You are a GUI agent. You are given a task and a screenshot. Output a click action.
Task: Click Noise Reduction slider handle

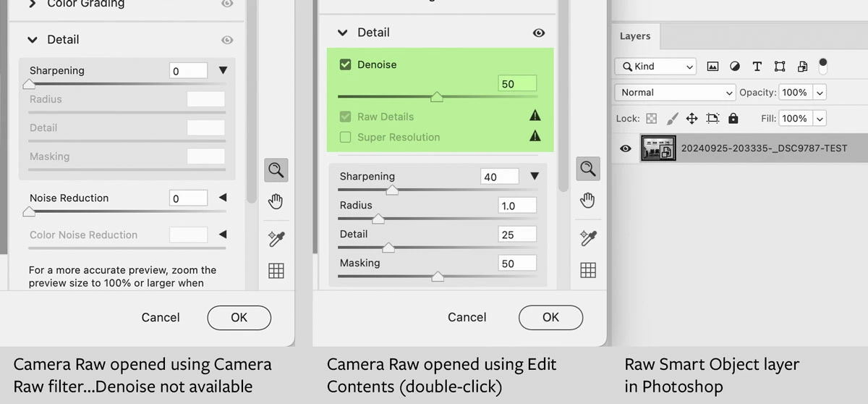[x=29, y=211]
